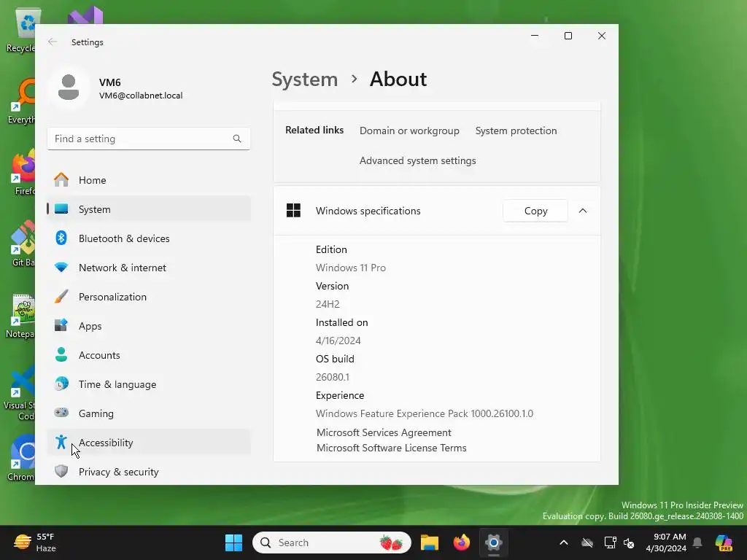Select Personalization in navigation
The image size is (747, 560).
[x=149, y=297]
